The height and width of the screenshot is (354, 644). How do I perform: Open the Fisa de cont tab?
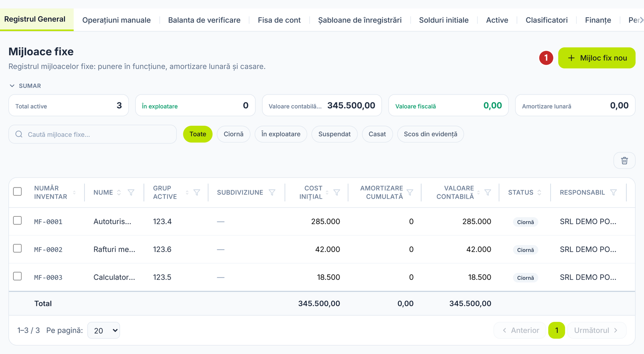[279, 20]
